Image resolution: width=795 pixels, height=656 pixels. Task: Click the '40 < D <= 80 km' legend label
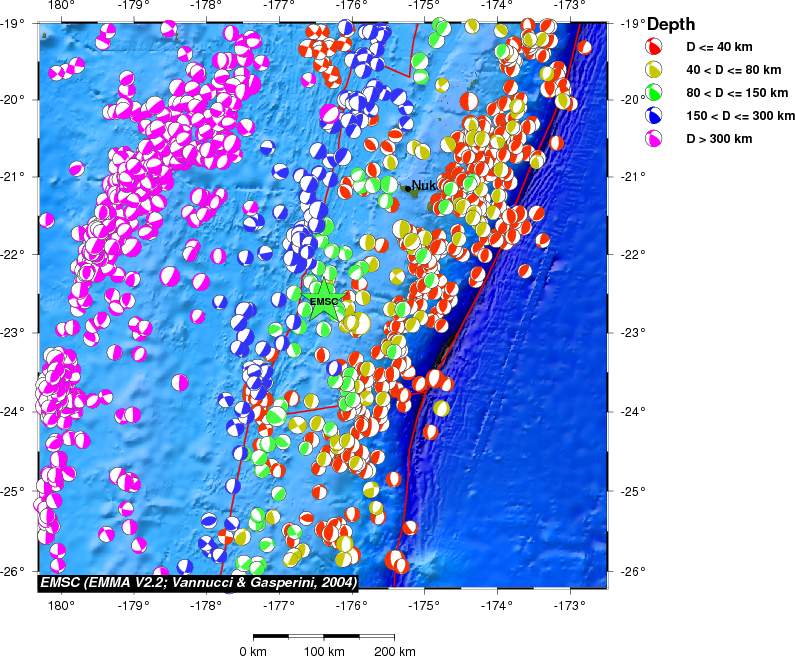point(733,70)
